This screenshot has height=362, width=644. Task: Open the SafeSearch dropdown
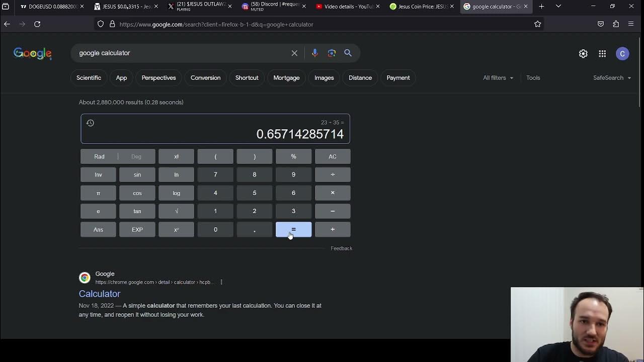point(612,78)
